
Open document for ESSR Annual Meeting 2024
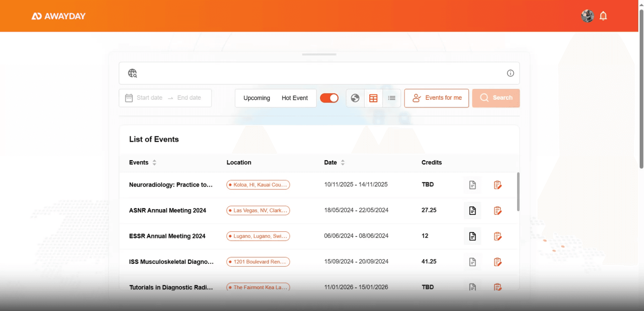(472, 236)
